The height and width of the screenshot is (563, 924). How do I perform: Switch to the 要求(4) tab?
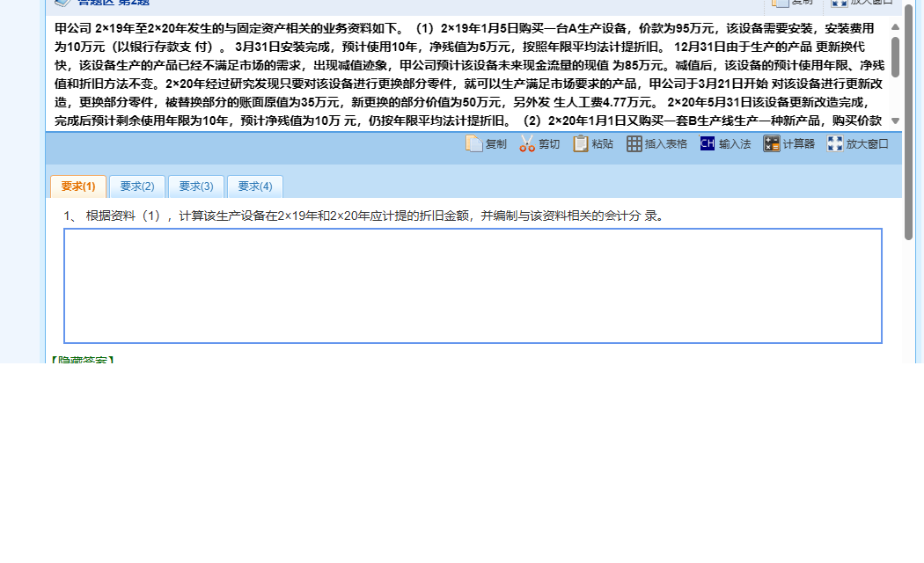point(255,186)
